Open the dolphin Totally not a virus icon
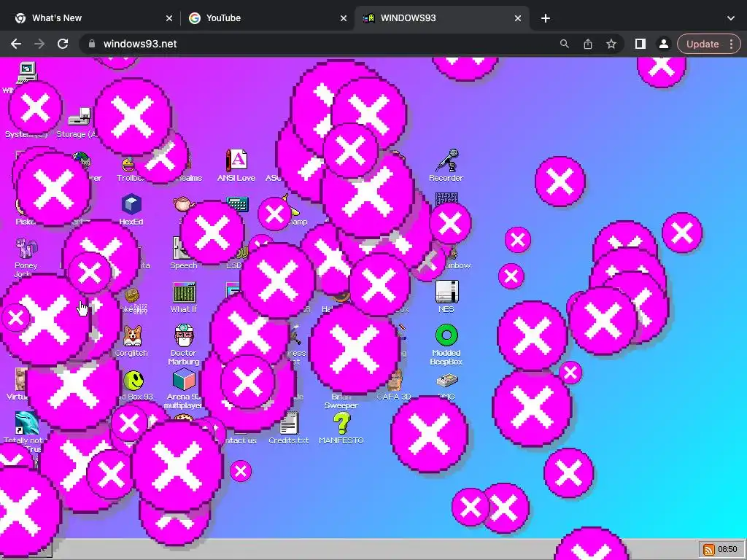This screenshot has height=560, width=747. 27,424
